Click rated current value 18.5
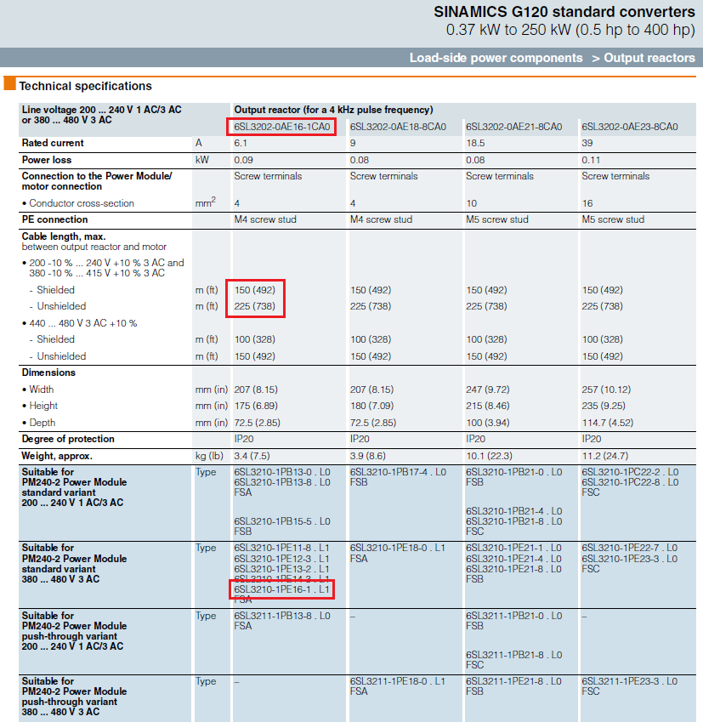 pos(475,143)
